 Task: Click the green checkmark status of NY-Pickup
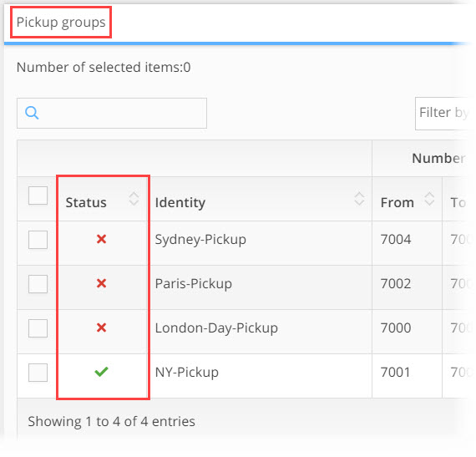point(101,372)
